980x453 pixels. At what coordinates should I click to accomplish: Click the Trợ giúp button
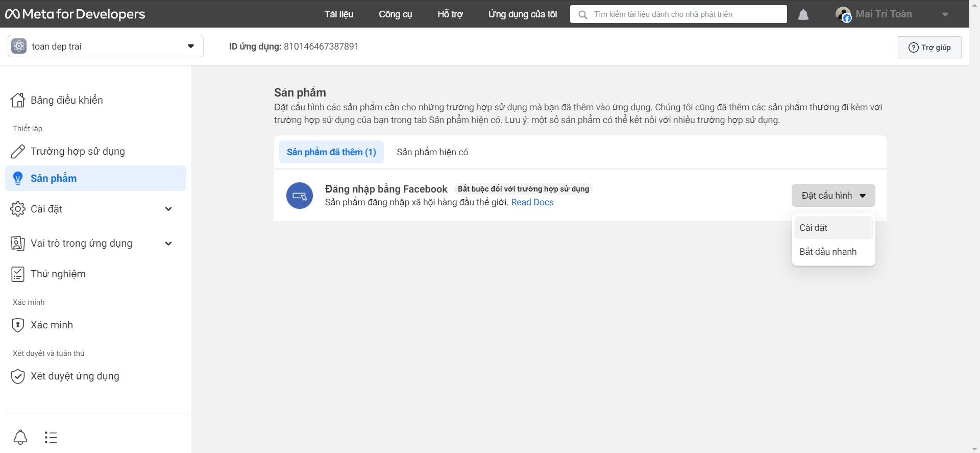point(929,47)
